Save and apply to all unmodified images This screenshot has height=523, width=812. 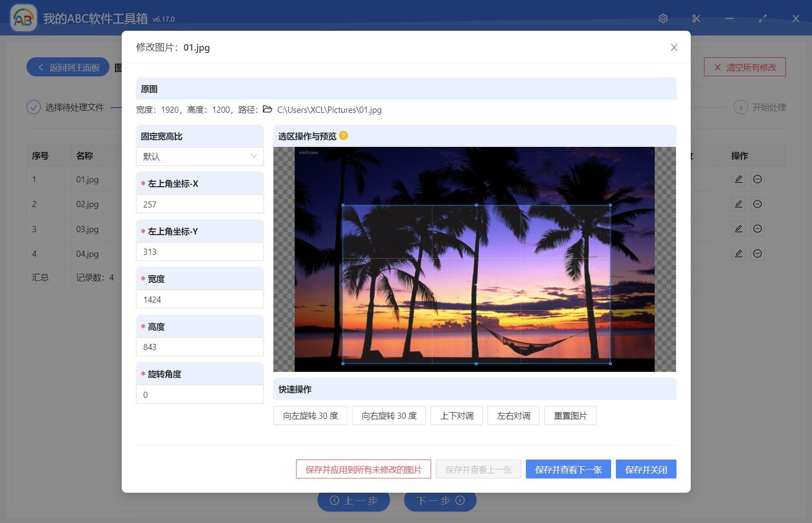click(363, 469)
